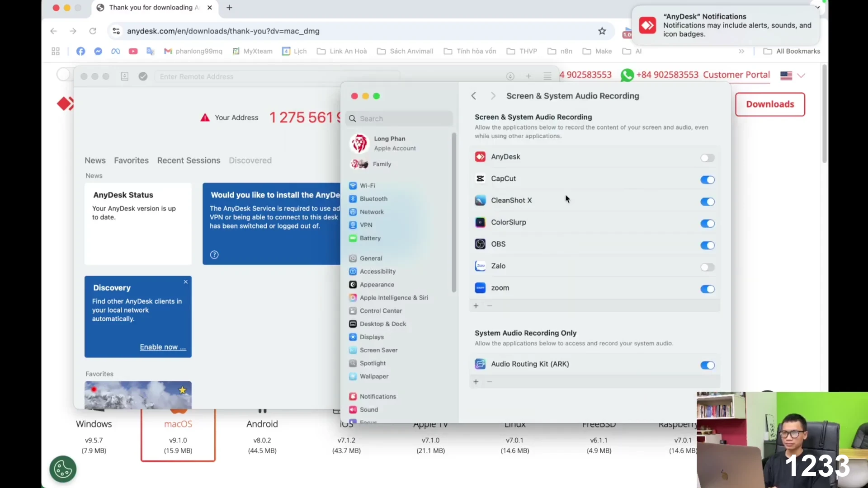Open General settings in the sidebar

click(366, 258)
